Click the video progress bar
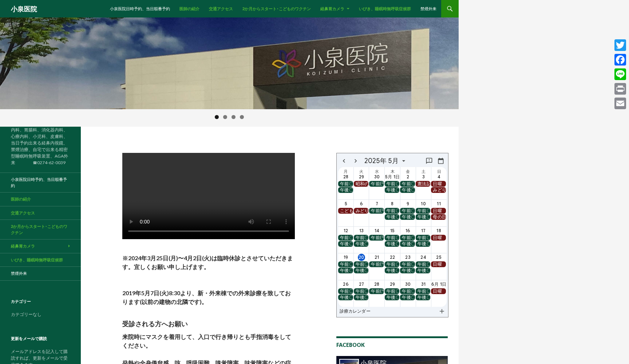 pyautogui.click(x=208, y=231)
